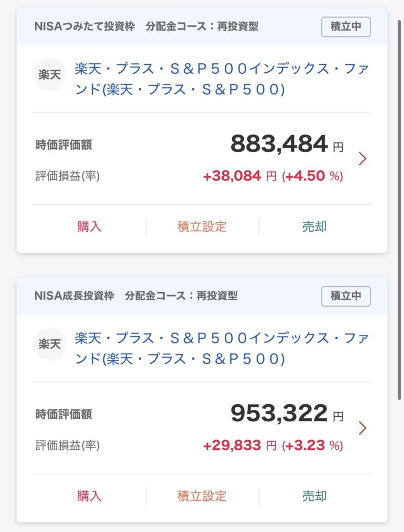Click 売却 in the つみたて投資枠 card
This screenshot has width=404, height=532.
[315, 227]
